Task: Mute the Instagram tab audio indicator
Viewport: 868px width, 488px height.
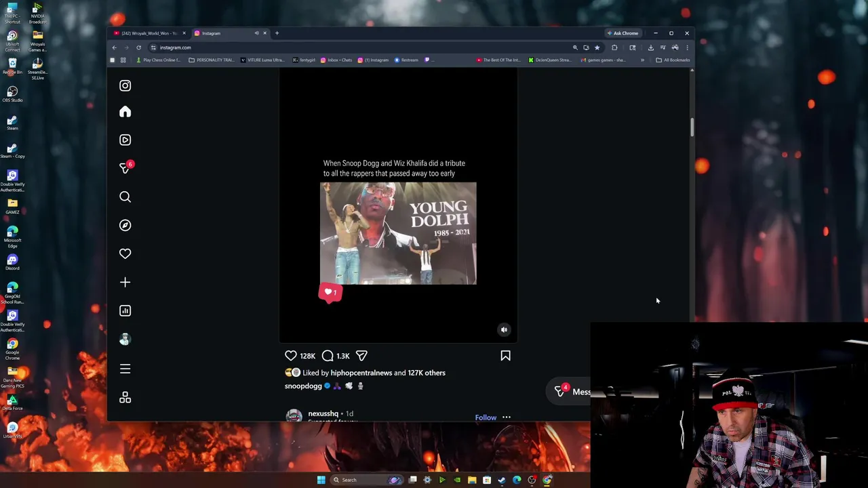Action: [x=256, y=33]
